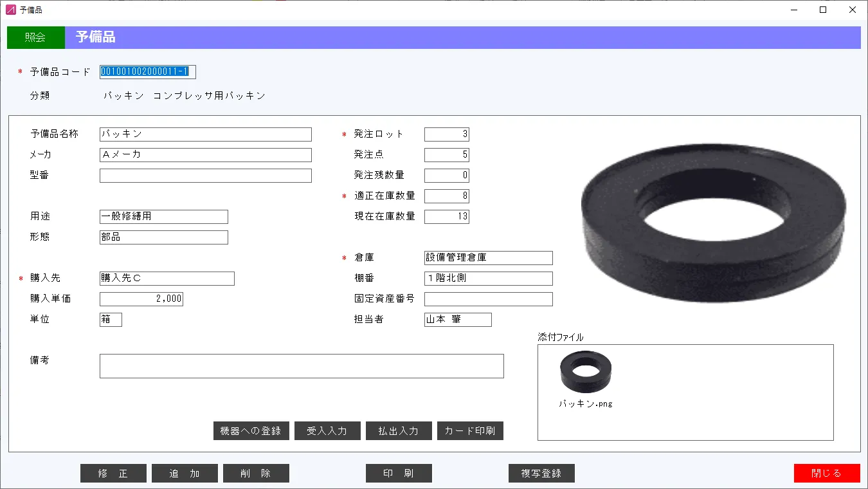
Task: Select the 予備品コード input field
Action: click(x=147, y=71)
